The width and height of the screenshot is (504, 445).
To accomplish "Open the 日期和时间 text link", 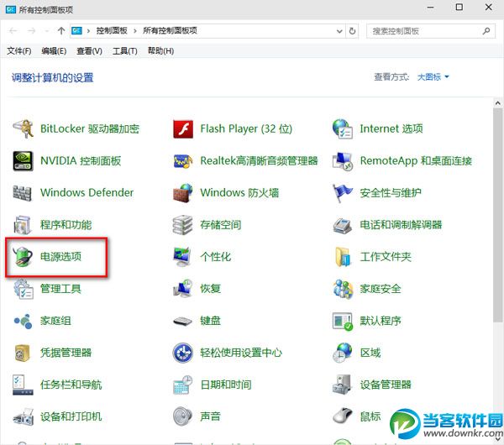I will pyautogui.click(x=226, y=385).
